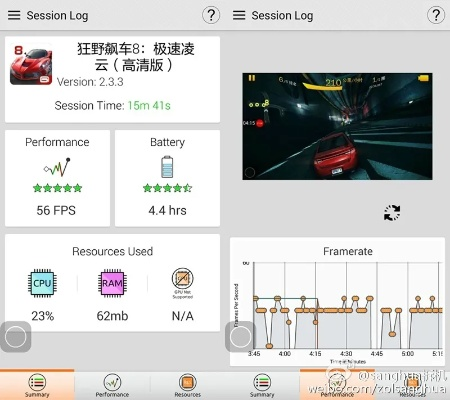The width and height of the screenshot is (450, 400).
Task: Tap the Resources Used heading
Action: click(112, 251)
